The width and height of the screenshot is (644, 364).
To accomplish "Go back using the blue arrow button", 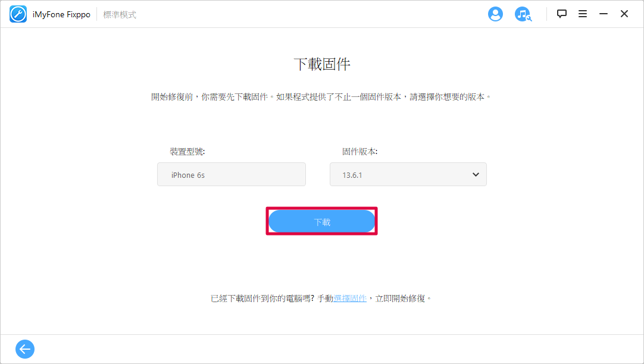I will (x=25, y=349).
